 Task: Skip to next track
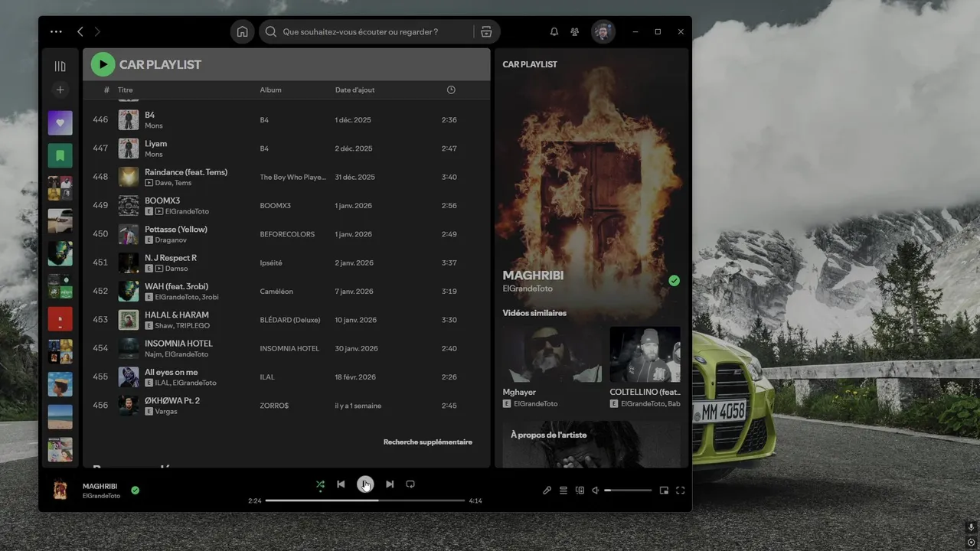click(390, 484)
